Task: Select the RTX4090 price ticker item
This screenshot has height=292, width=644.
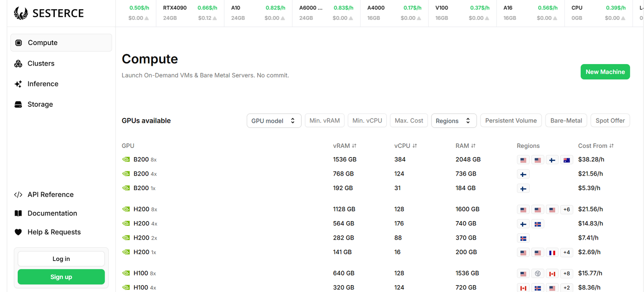Action: coord(190,13)
